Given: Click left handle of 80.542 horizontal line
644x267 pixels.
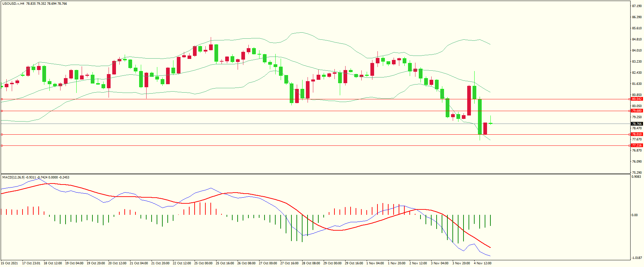Looking at the screenshot, I should coord(2,99).
